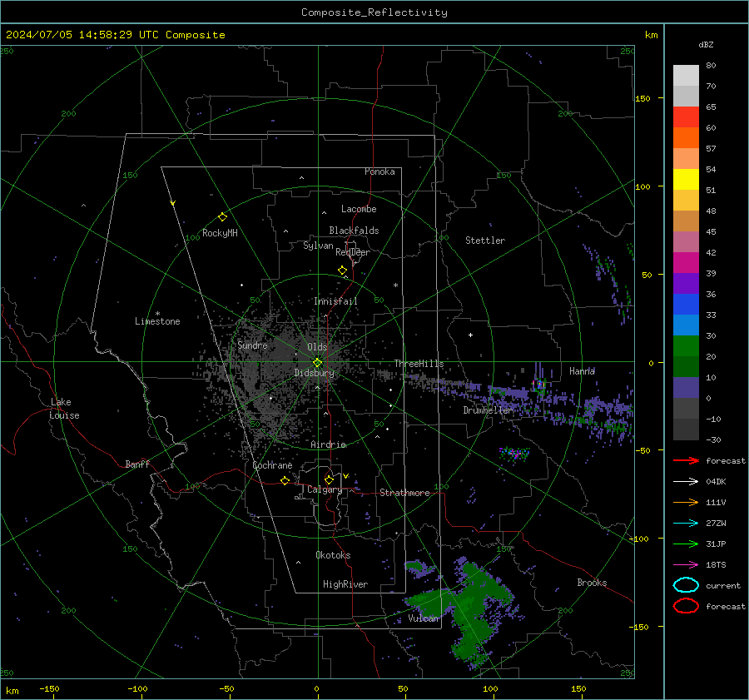Click the Lake Louise label
749x700 pixels.
pyautogui.click(x=64, y=409)
